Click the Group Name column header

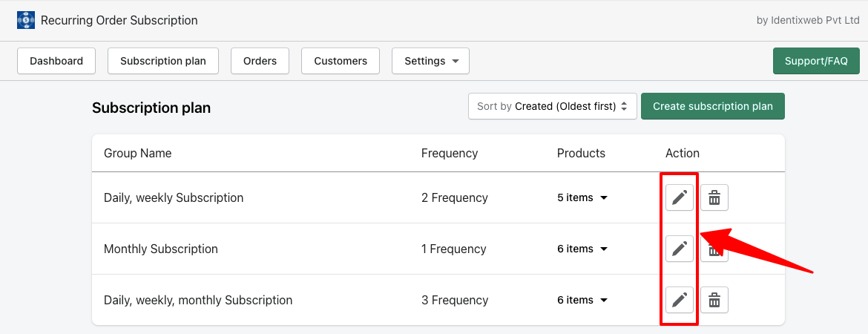click(138, 153)
